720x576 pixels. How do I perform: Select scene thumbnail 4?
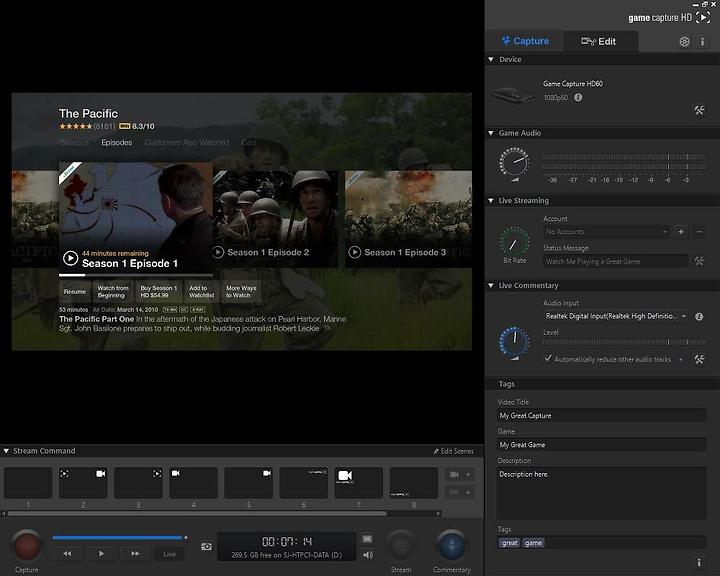click(x=193, y=483)
